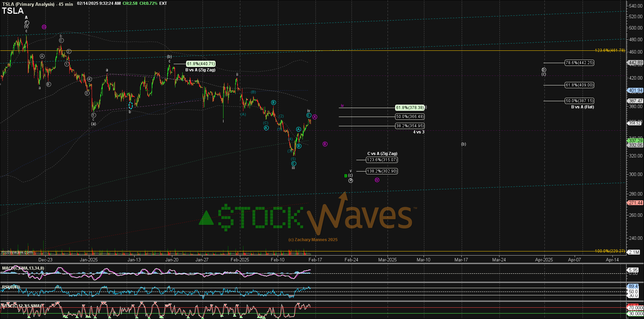Click the Apr-14 date axis label
The width and height of the screenshot is (644, 319).
point(612,260)
